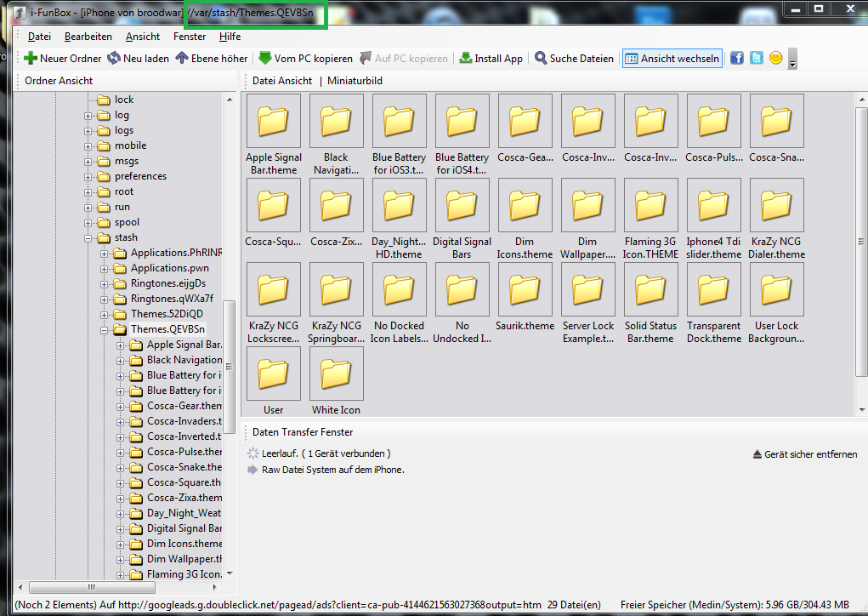Expand the Themes.52DiQD tree node

[x=104, y=315]
